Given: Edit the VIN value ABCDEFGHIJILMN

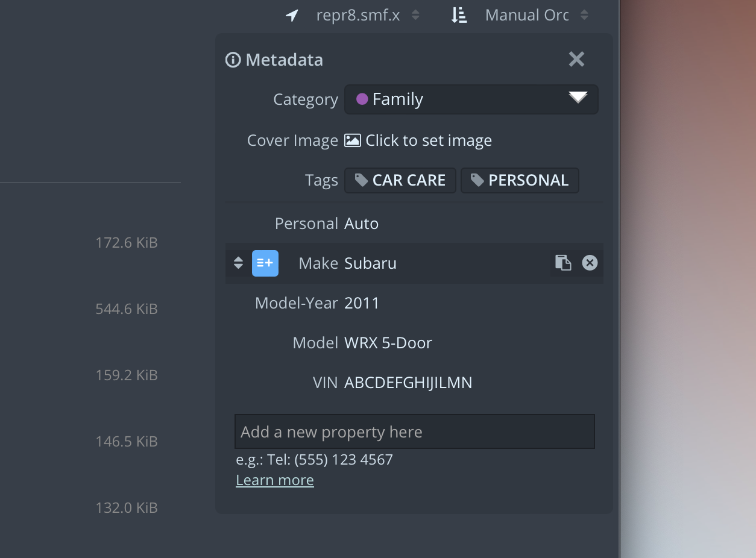Looking at the screenshot, I should coord(408,383).
